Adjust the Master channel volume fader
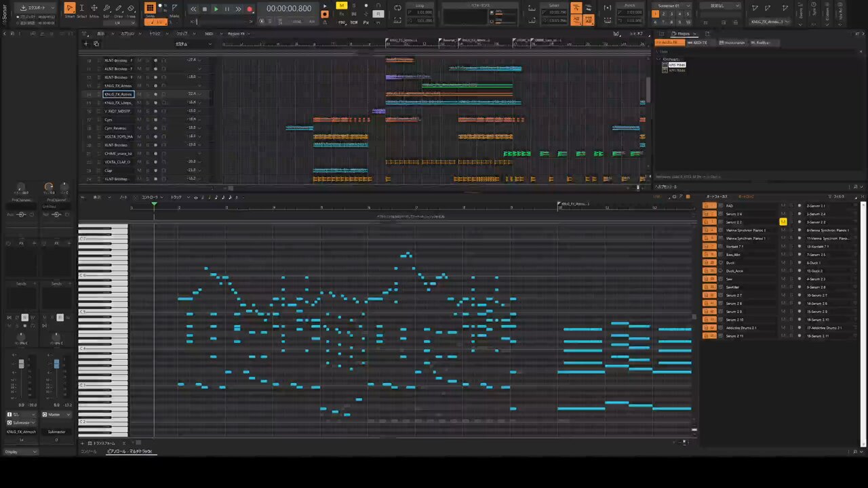868x488 pixels. [56, 365]
